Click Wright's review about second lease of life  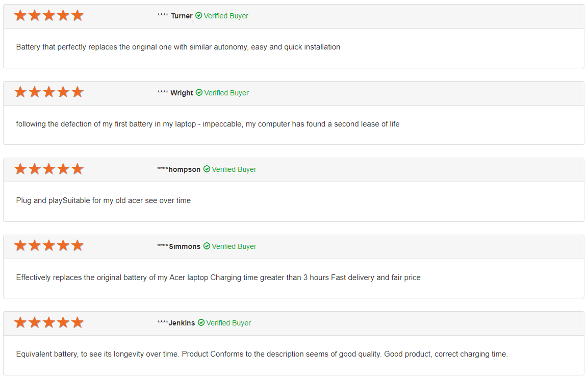[208, 124]
